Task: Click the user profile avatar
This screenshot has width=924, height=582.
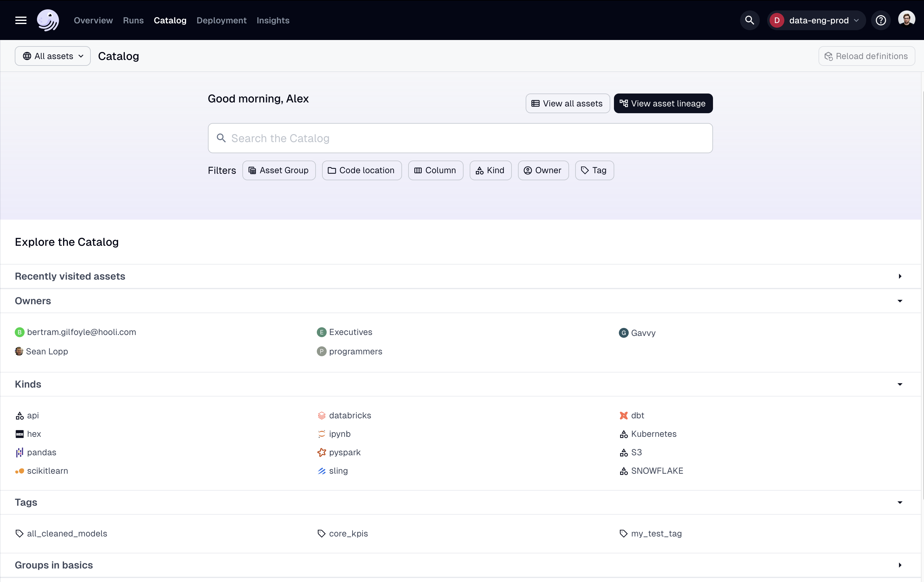Action: tap(906, 19)
